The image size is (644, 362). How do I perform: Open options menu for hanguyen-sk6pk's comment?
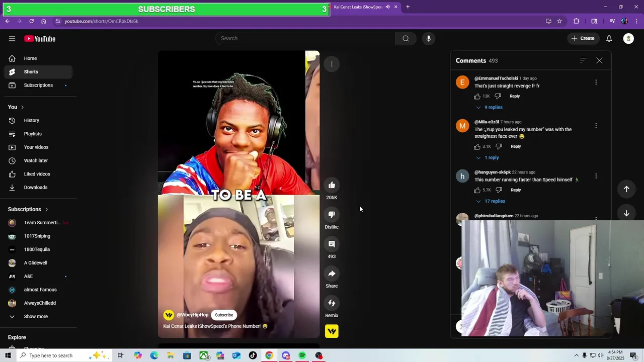[x=596, y=176]
